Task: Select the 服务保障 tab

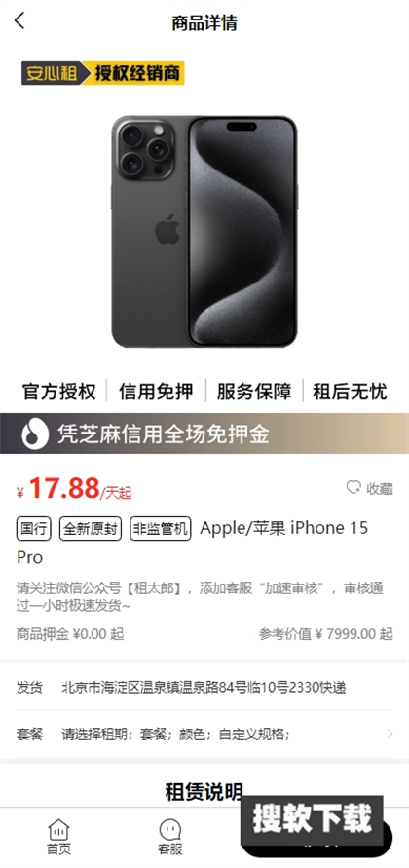Action: tap(253, 392)
